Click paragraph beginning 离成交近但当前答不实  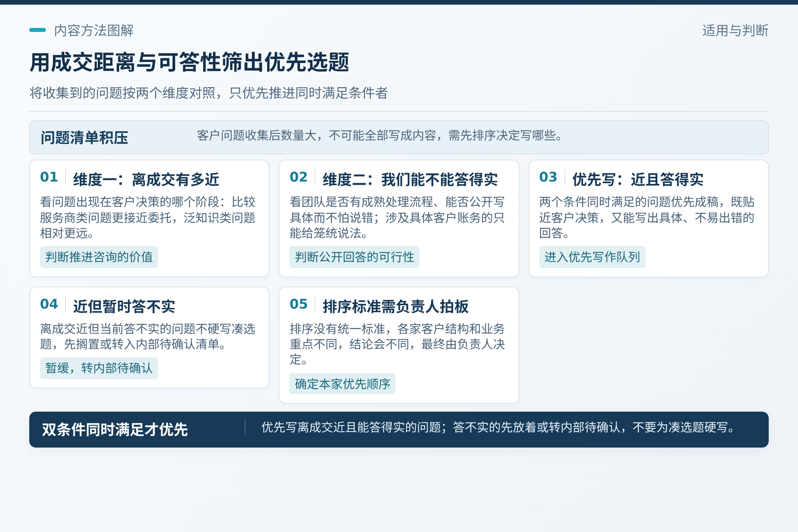pos(148,336)
